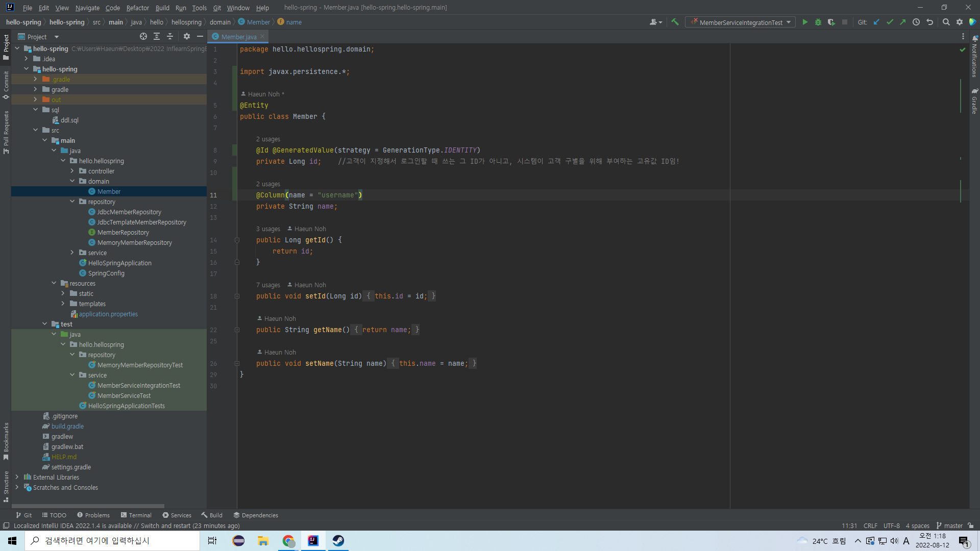Image resolution: width=980 pixels, height=551 pixels.
Task: Collapse the sql folder
Action: pyautogui.click(x=35, y=110)
